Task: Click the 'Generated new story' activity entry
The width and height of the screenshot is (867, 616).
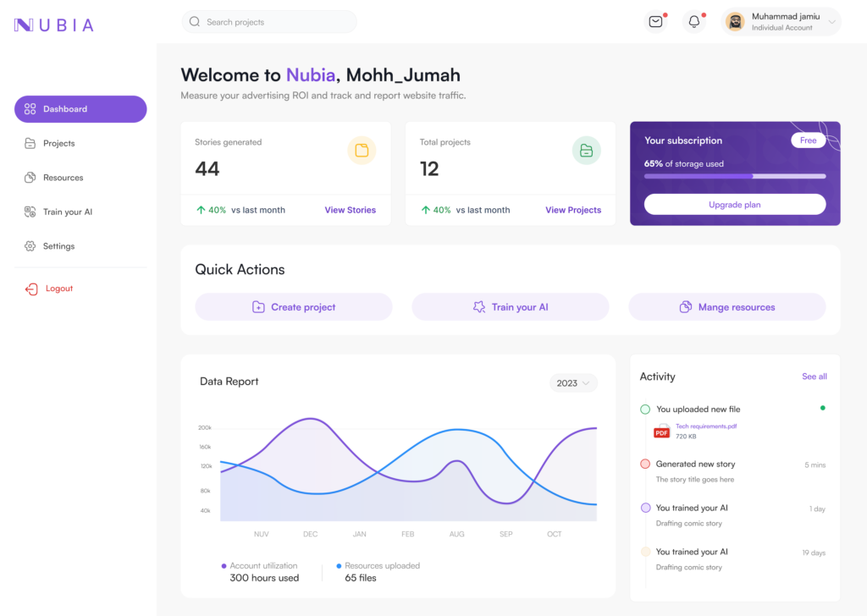Action: tap(696, 464)
